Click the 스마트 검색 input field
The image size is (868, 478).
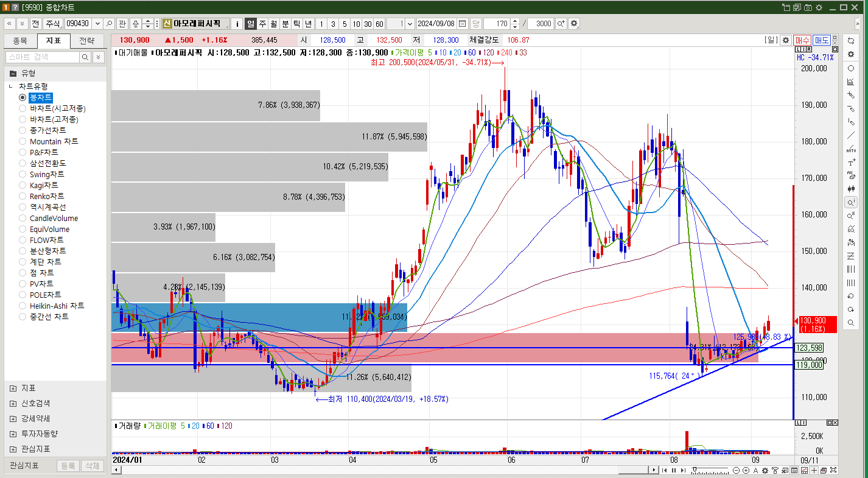(42, 57)
